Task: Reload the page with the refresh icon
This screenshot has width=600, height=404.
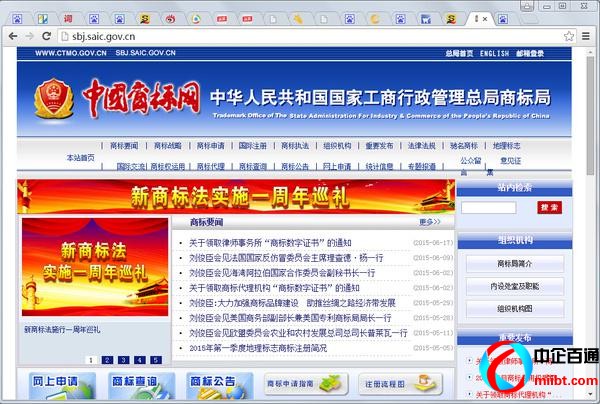Action: coord(50,37)
